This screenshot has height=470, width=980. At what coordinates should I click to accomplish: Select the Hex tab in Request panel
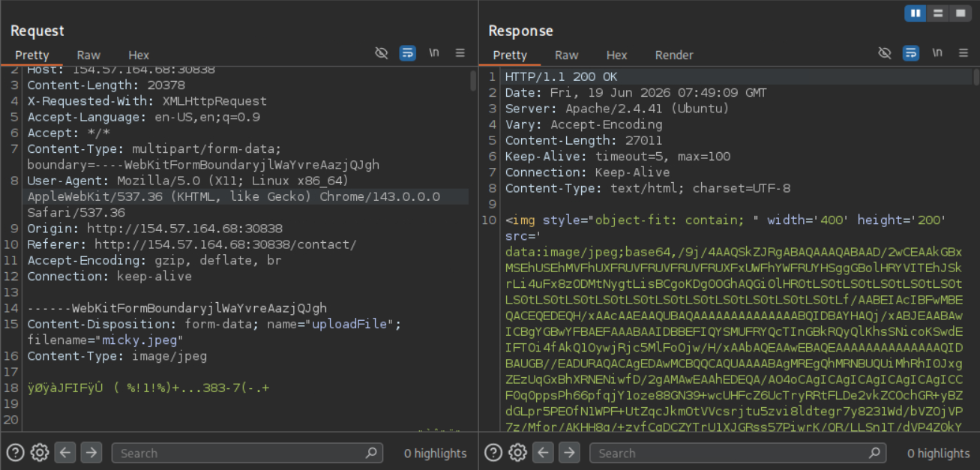[x=139, y=55]
